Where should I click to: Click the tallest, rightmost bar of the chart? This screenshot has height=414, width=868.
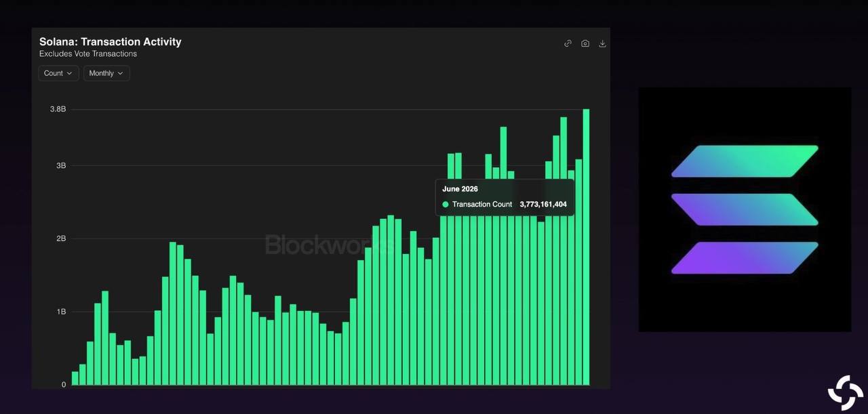[x=586, y=247]
